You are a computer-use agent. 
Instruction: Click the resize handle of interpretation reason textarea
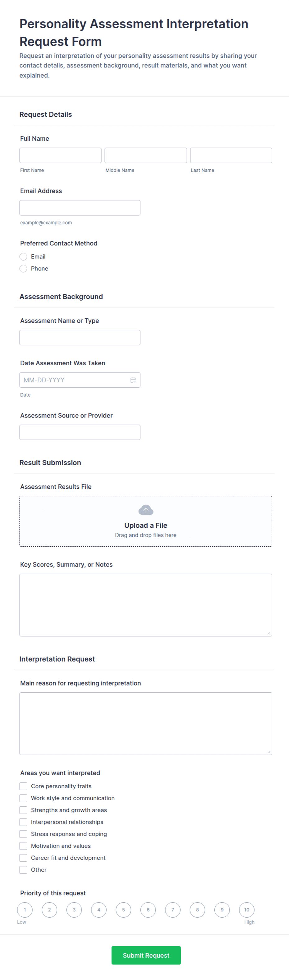(x=269, y=751)
